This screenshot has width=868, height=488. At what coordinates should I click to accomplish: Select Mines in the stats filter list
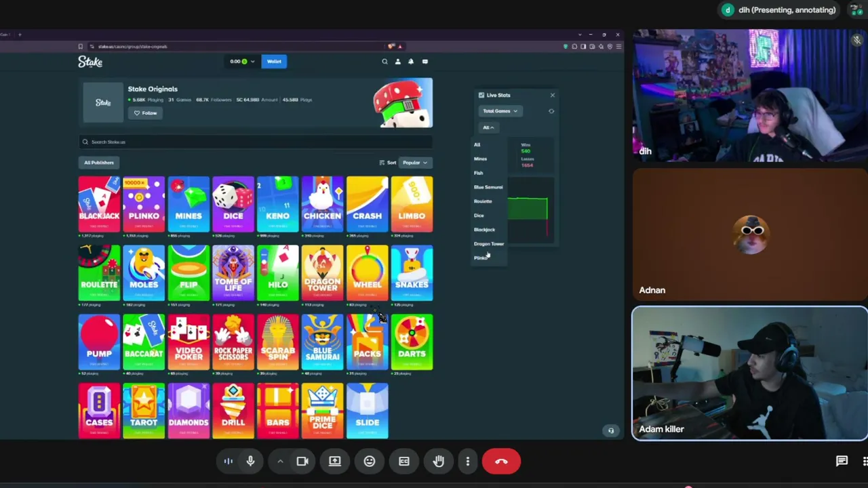coord(480,159)
